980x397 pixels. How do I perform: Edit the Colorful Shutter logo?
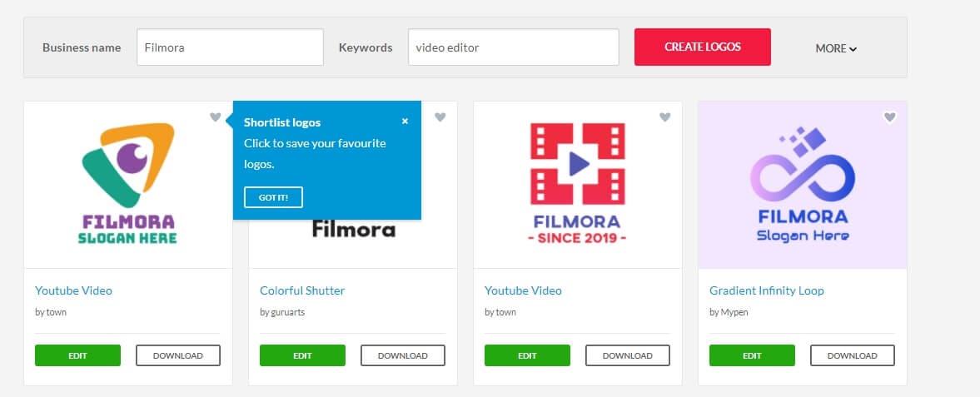(302, 355)
